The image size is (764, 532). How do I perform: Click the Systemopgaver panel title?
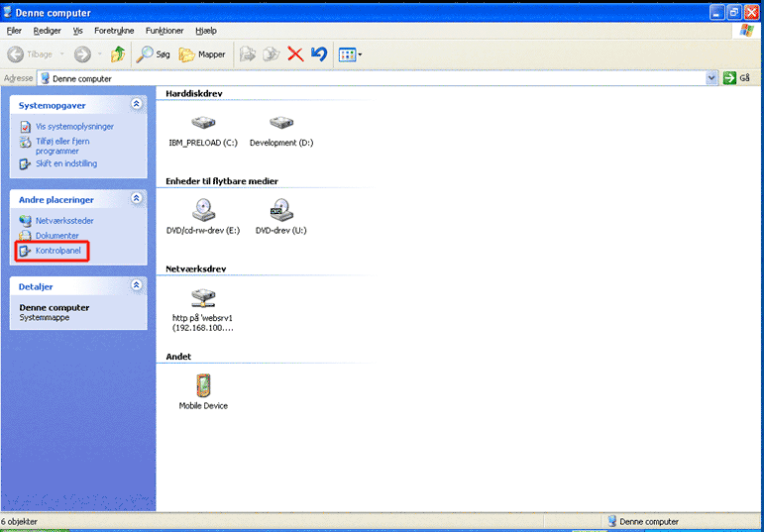(x=53, y=106)
